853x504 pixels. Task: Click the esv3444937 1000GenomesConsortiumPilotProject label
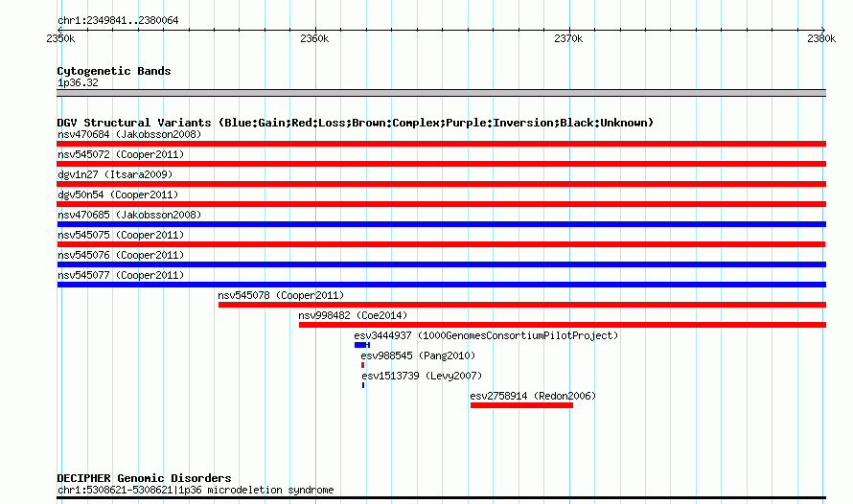[486, 335]
